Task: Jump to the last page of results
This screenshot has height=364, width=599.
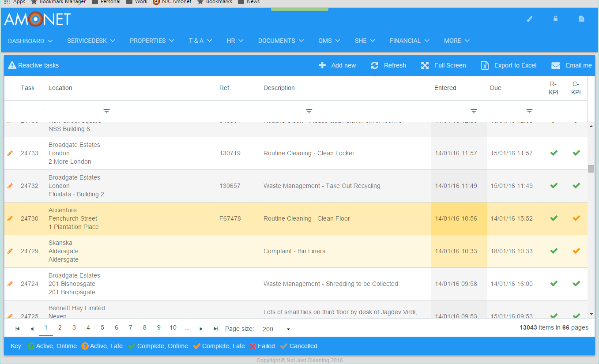Action: pyautogui.click(x=215, y=329)
